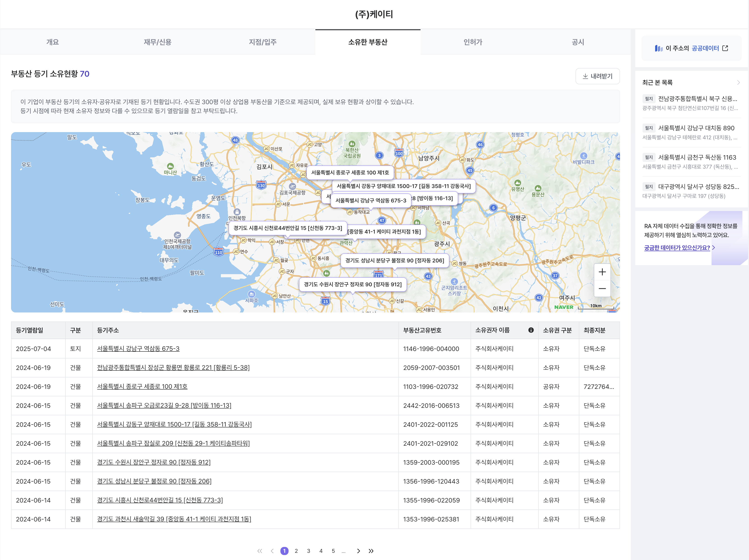Download the list with 내려받기 button
Viewport: 749px width, 560px height.
pos(597,76)
